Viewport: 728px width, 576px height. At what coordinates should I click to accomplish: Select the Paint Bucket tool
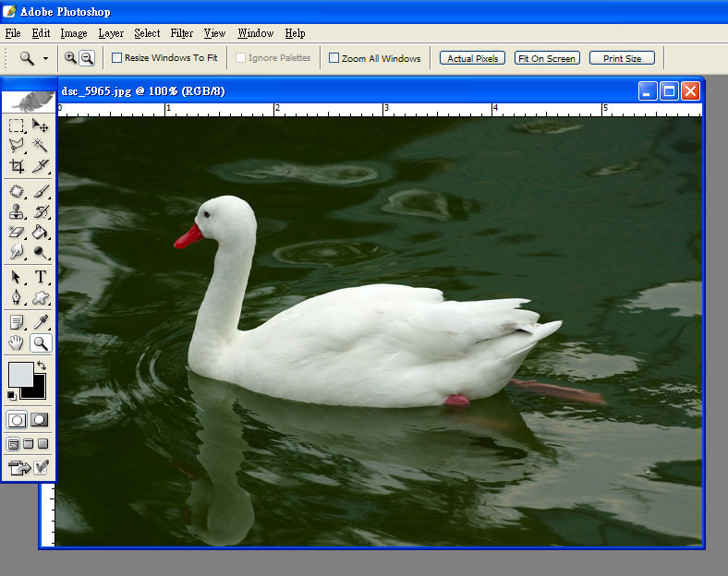pyautogui.click(x=41, y=233)
